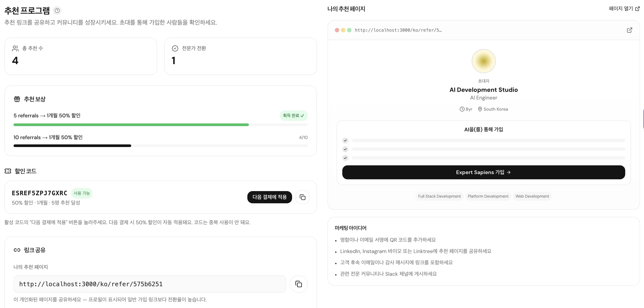
Task: Click the 다음 결제에 적용 button
Action: pos(270,197)
